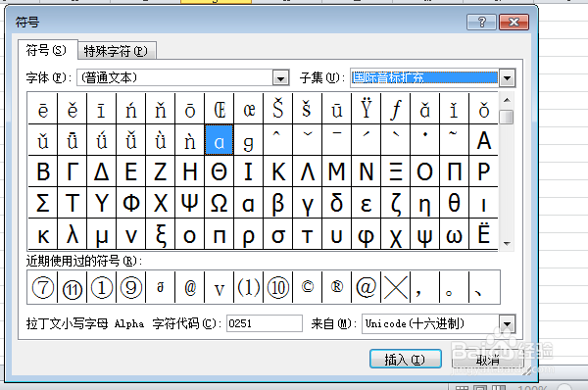Choose the Greek capital Φ symbol
Screen dimensions: 588x390
click(131, 203)
